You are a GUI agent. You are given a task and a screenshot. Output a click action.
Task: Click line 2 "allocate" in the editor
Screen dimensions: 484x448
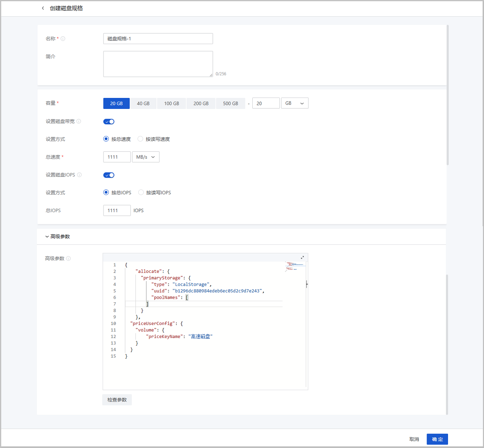[x=149, y=271]
